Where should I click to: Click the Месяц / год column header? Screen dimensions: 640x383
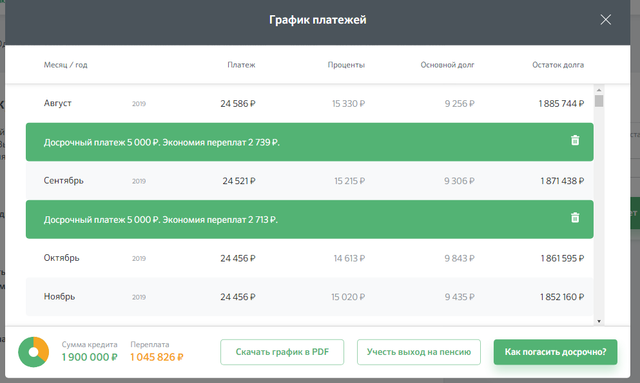66,65
